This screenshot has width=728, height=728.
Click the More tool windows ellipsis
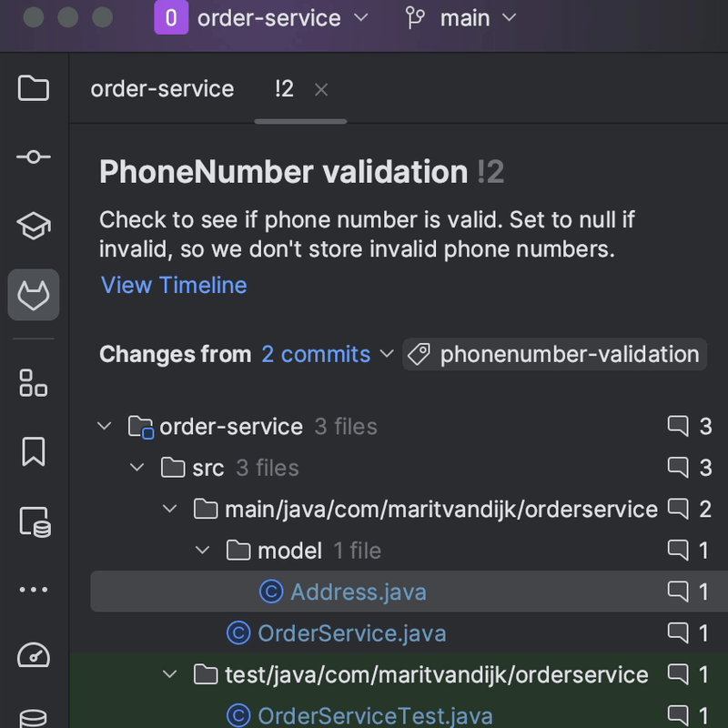pos(34,590)
